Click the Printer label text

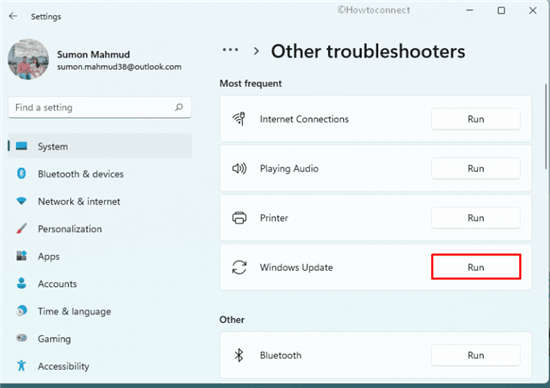coord(274,218)
